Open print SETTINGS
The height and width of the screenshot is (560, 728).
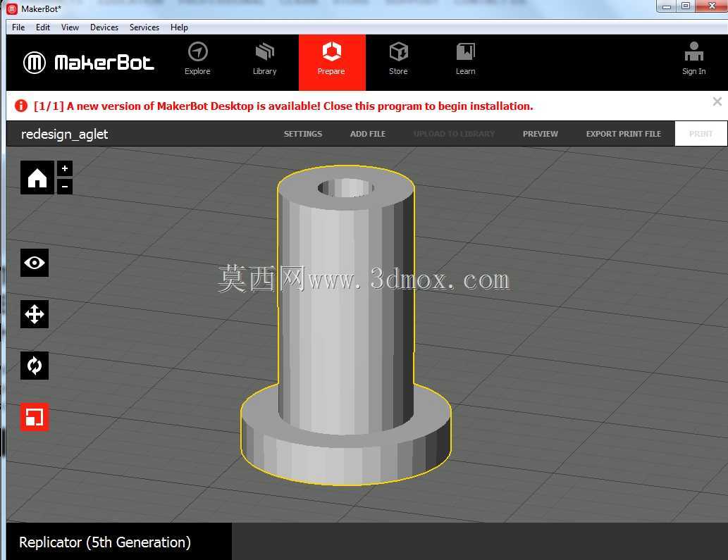click(303, 134)
